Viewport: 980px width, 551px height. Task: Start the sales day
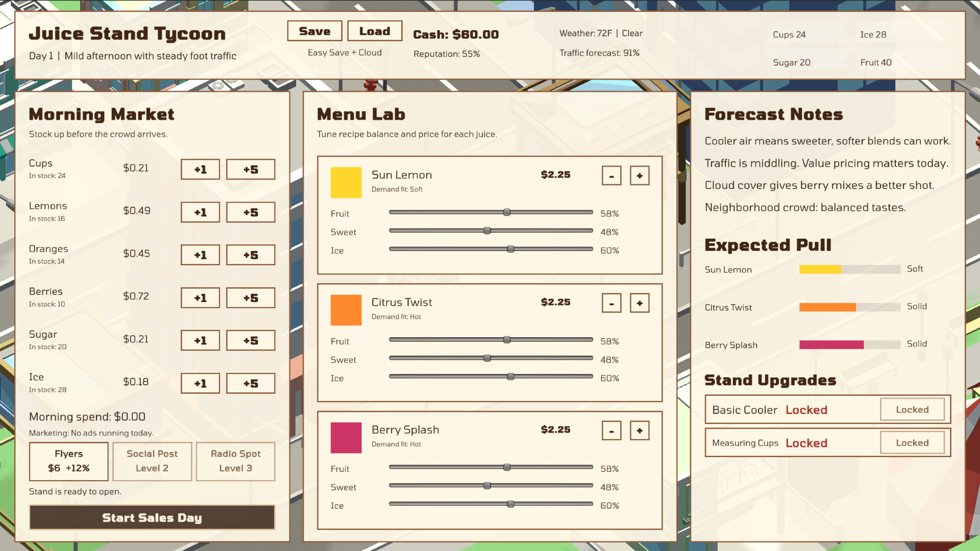[152, 517]
